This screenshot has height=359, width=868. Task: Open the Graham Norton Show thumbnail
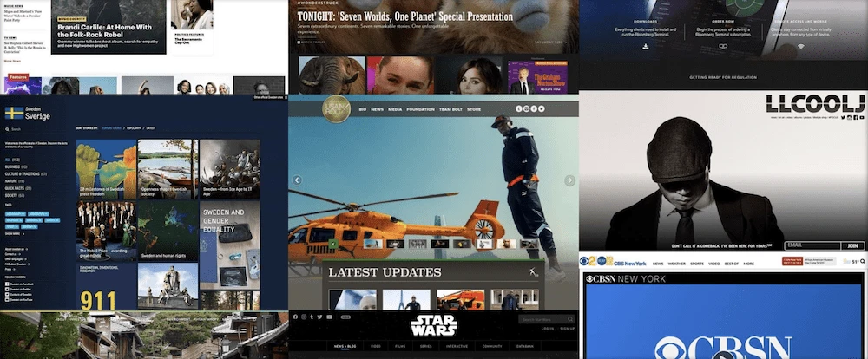point(537,75)
